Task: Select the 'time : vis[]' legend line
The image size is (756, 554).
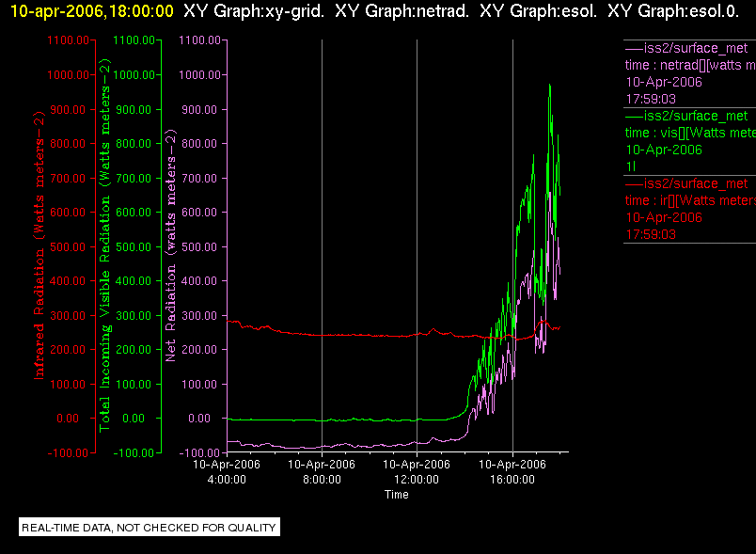Action: click(690, 133)
